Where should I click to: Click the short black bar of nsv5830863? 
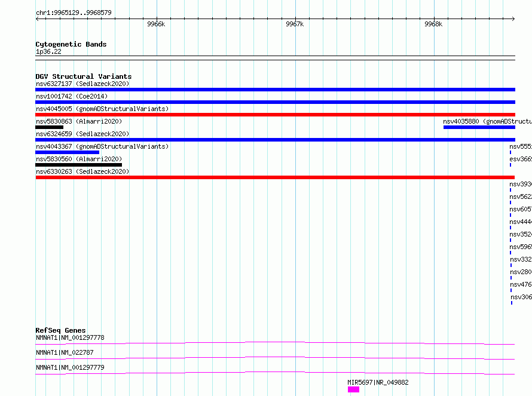click(49, 127)
